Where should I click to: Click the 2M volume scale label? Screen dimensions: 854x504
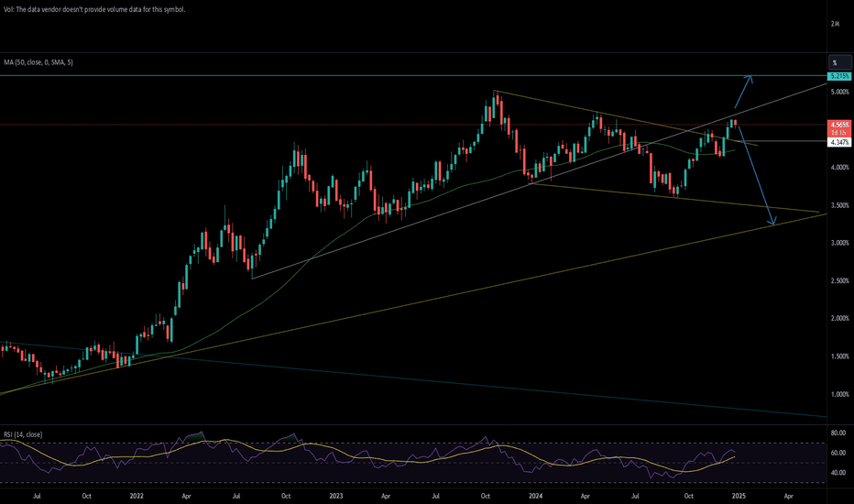point(835,24)
